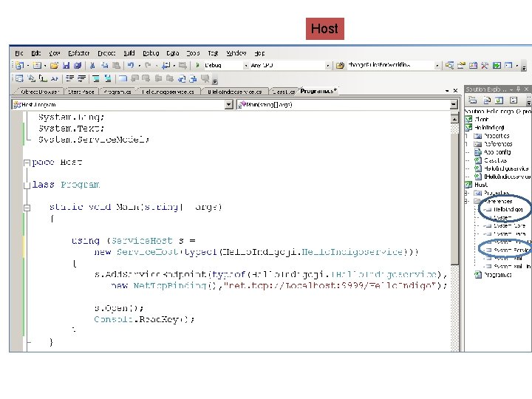This screenshot has width=532, height=399.
Task: Open the Build menu
Action: click(129, 53)
